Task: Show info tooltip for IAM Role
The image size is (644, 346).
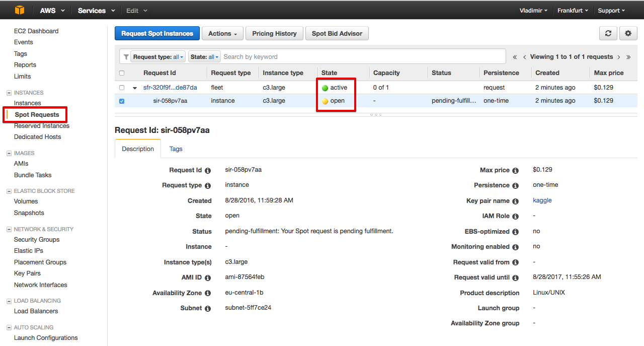Action: (515, 217)
